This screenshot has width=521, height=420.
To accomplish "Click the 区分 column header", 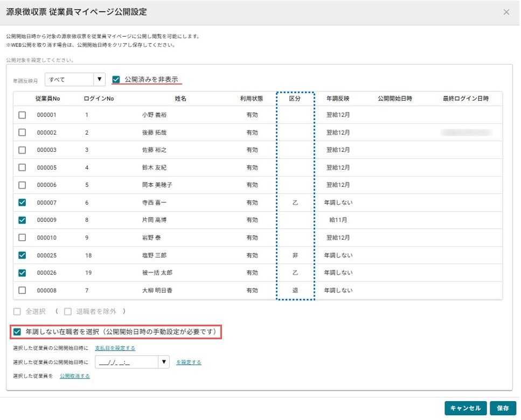I will point(295,99).
